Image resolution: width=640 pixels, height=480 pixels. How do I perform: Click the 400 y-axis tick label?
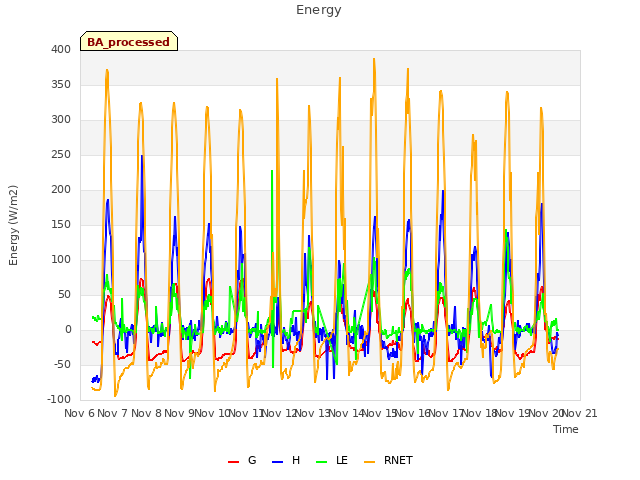pos(61,49)
